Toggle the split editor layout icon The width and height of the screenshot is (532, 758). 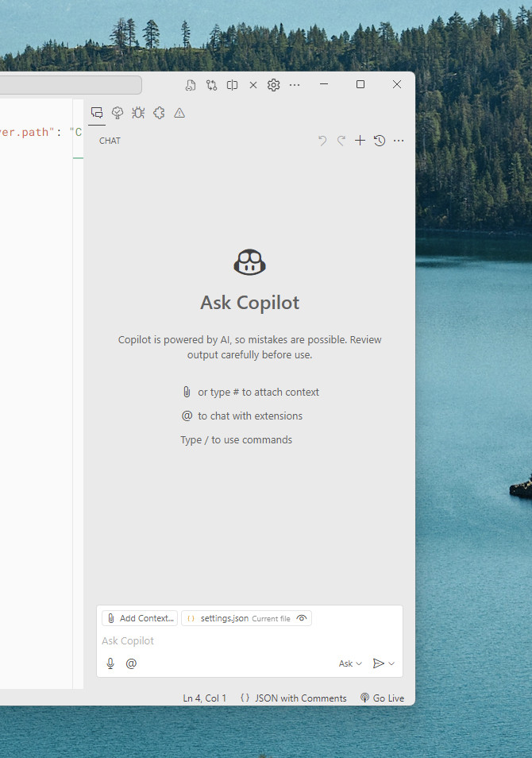(232, 85)
